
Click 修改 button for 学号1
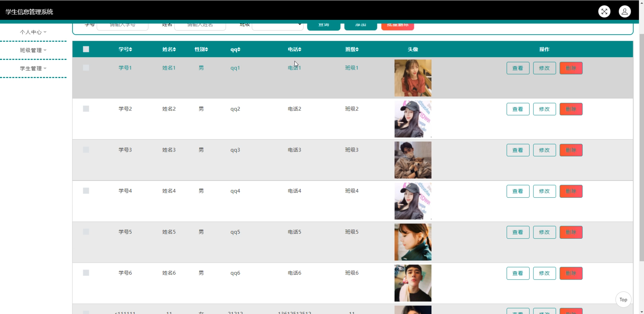click(x=545, y=68)
